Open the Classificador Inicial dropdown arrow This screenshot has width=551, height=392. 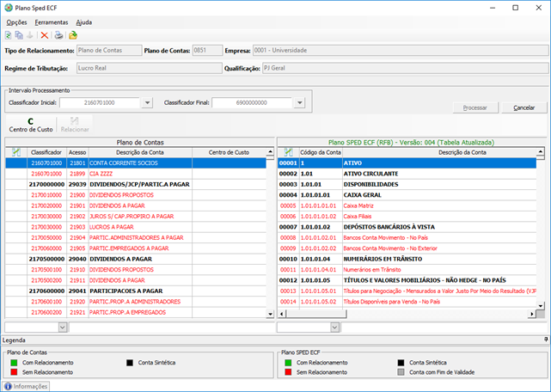tap(148, 102)
